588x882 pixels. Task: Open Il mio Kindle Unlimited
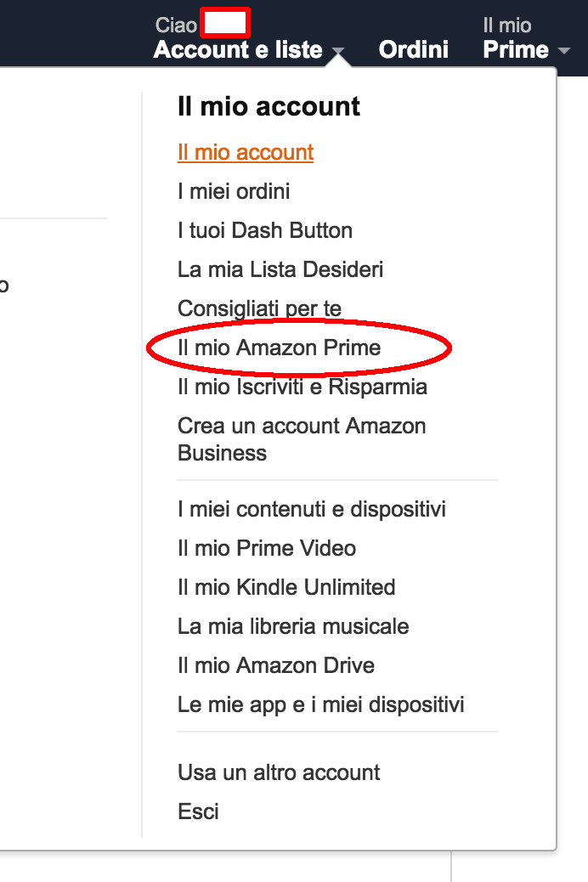click(x=286, y=587)
